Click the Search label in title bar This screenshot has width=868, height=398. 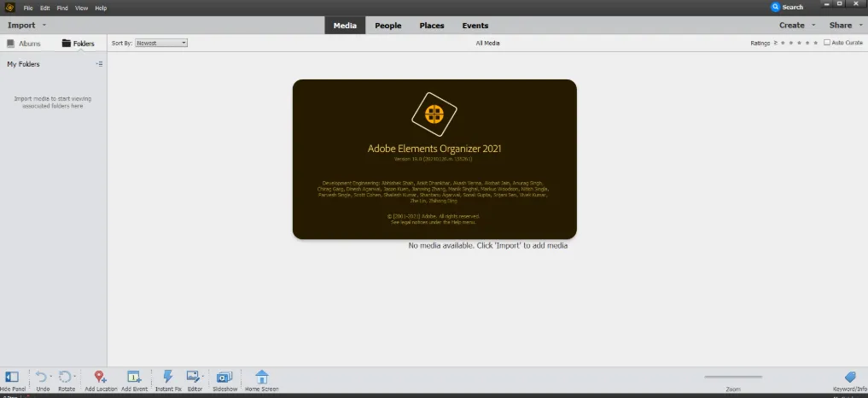pyautogui.click(x=793, y=8)
